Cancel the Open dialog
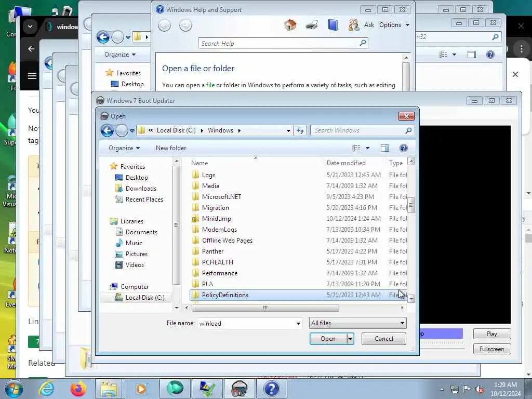 tap(384, 339)
